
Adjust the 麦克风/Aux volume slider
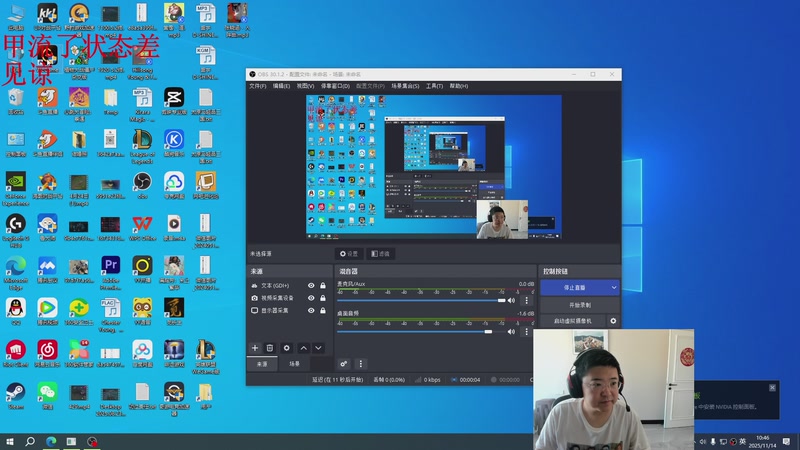pyautogui.click(x=421, y=301)
